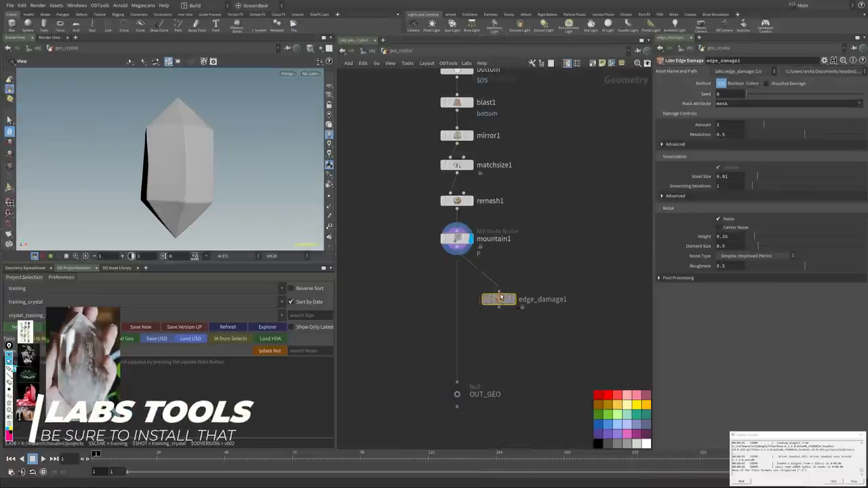This screenshot has width=868, height=488.
Task: Open the Labs menu in the network editor
Action: click(467, 63)
